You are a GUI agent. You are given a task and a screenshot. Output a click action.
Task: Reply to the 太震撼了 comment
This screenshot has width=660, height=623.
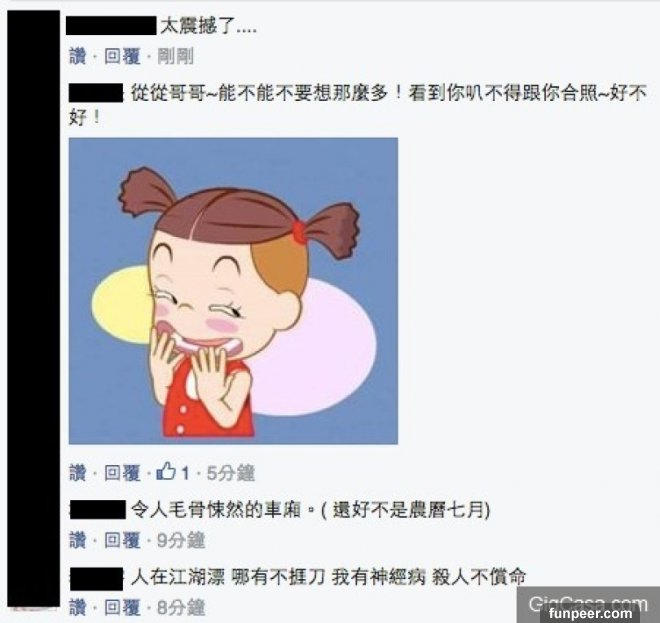122,56
